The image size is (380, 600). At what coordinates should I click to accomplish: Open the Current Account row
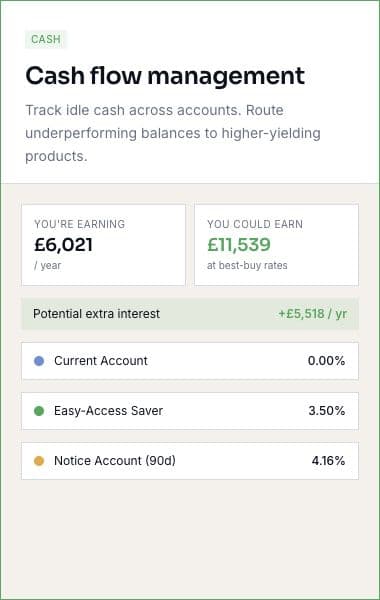(x=190, y=361)
